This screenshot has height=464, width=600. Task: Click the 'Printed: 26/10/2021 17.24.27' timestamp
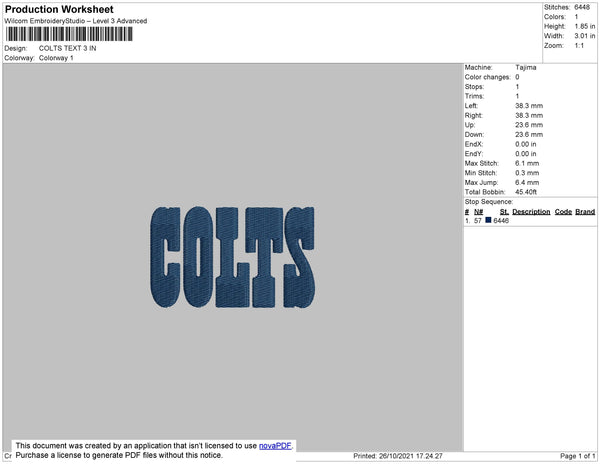pos(398,456)
